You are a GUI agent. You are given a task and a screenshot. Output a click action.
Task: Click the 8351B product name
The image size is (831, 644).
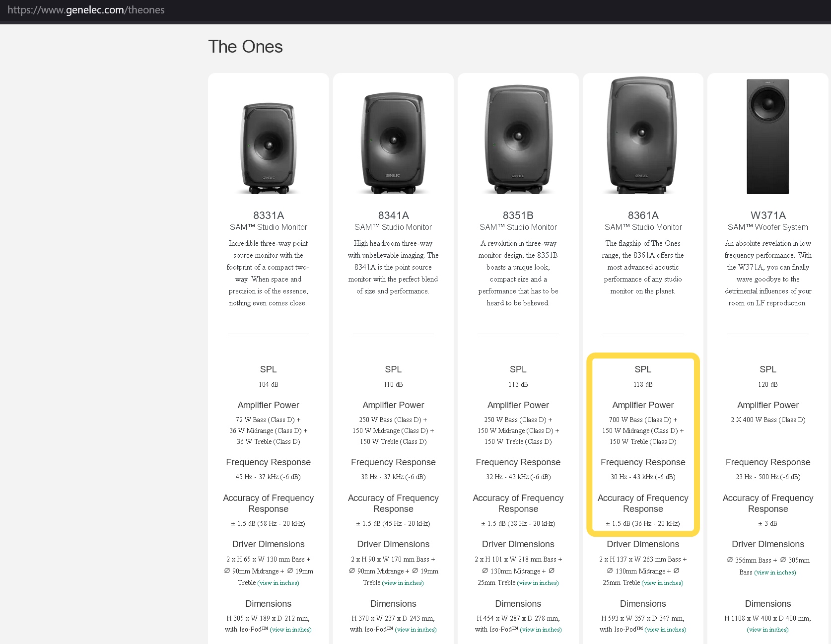518,215
